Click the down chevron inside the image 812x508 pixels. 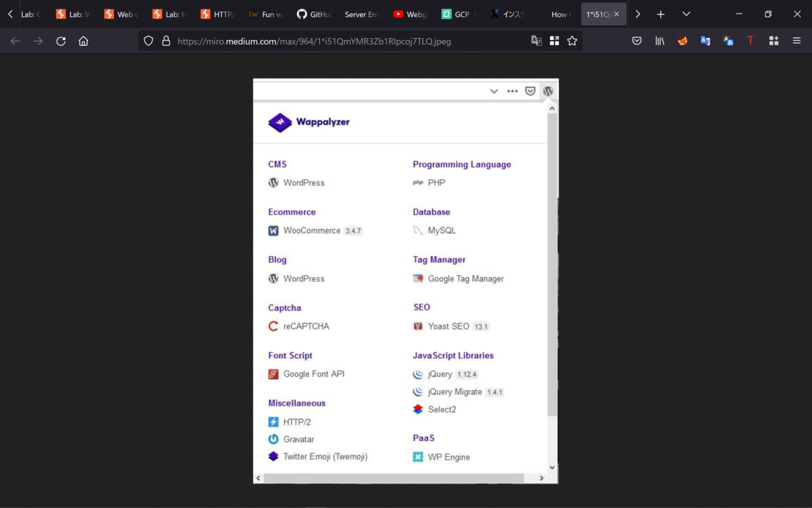(x=494, y=91)
